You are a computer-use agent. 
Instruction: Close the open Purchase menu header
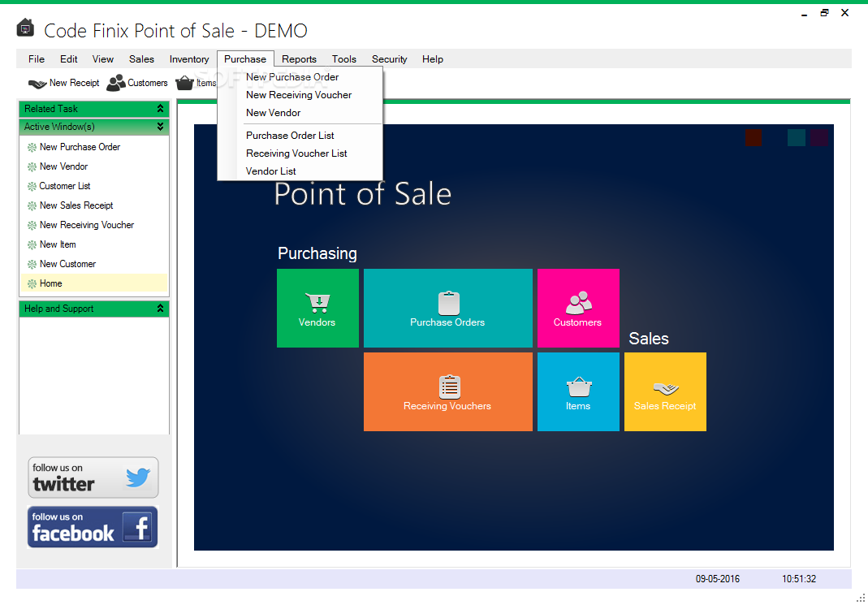245,59
